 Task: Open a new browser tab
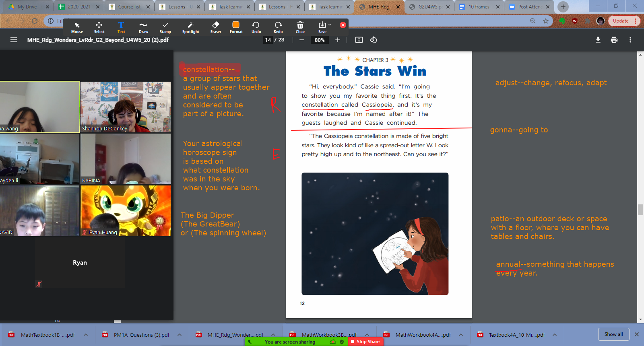563,7
